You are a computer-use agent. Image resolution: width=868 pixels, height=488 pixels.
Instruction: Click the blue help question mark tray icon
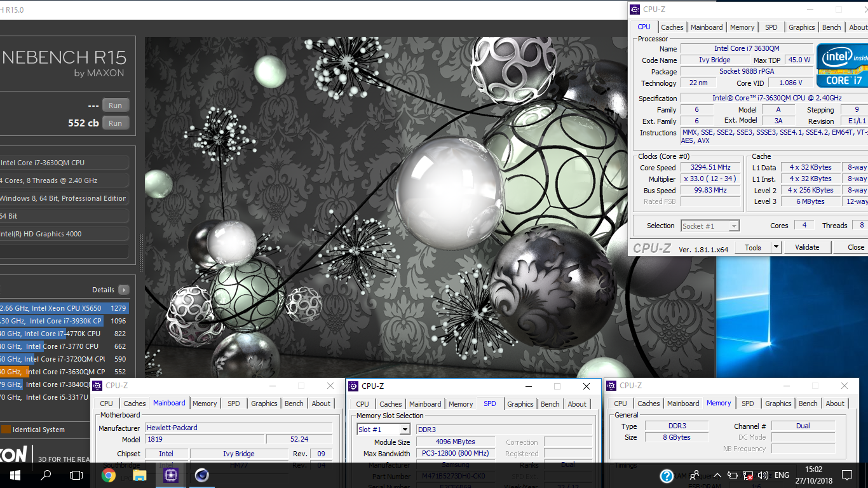pos(667,475)
